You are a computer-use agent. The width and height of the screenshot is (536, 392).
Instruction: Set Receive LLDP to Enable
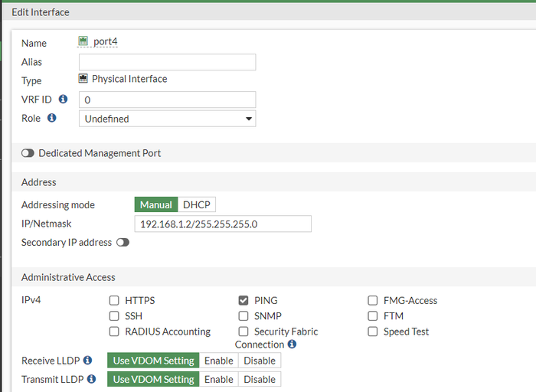[218, 361]
